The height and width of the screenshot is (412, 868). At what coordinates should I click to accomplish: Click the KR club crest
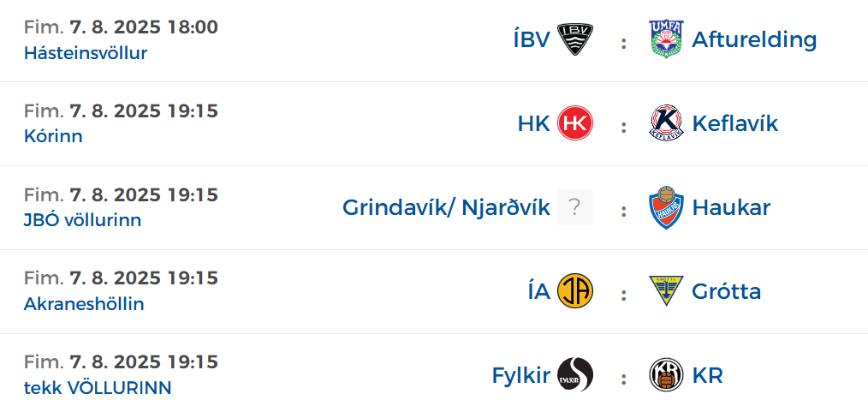(x=666, y=375)
